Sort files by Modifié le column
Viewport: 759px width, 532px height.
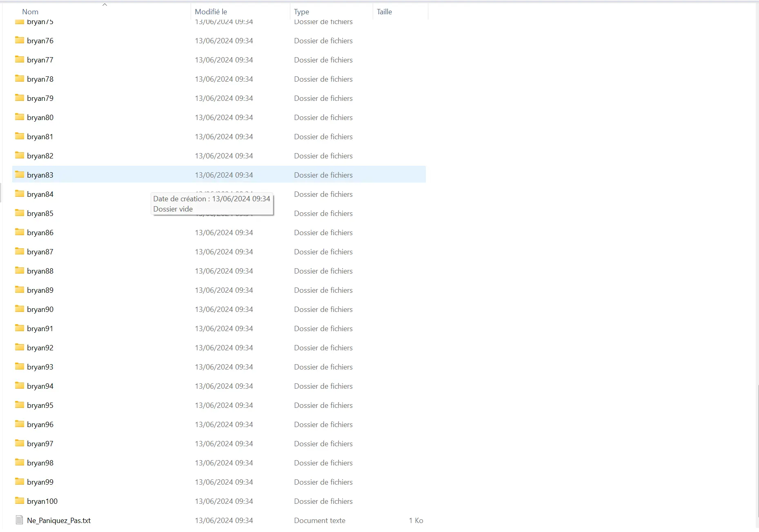point(211,12)
